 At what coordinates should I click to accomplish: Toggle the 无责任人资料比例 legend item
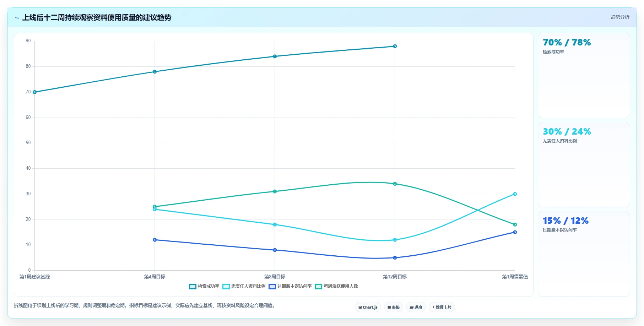pos(244,286)
